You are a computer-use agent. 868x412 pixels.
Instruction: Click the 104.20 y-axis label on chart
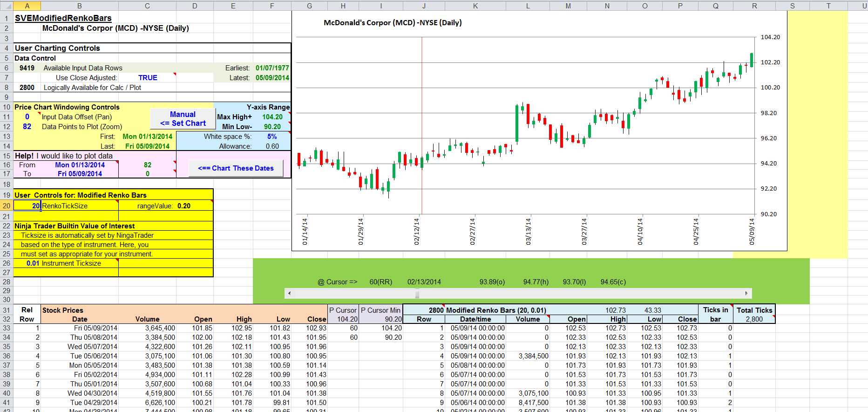(770, 37)
